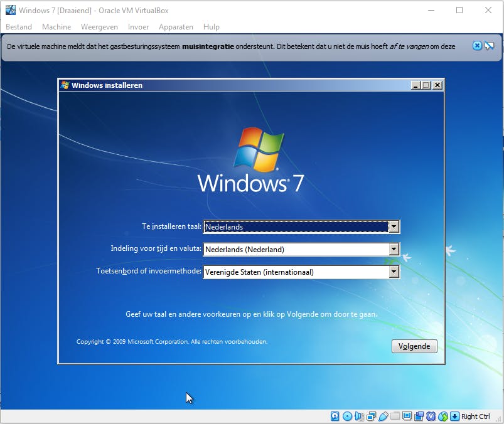
Task: Dismiss the mouse integration notification
Action: 477,46
